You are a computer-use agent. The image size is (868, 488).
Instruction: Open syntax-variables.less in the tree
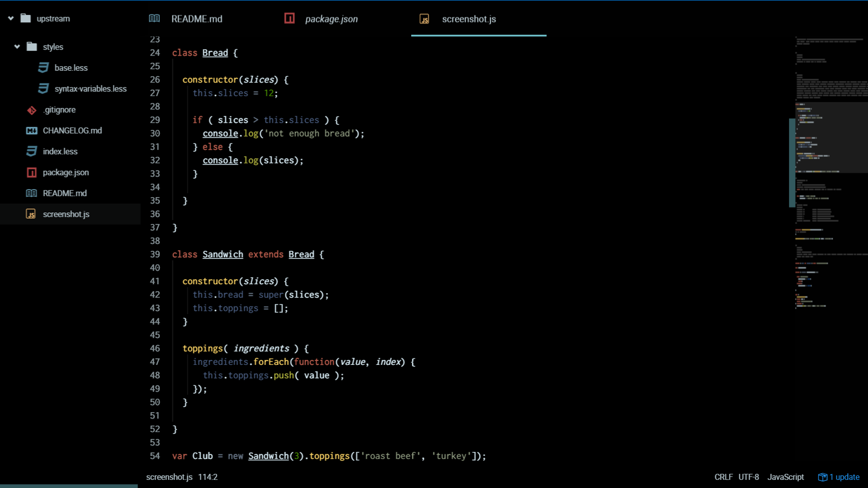tap(90, 89)
